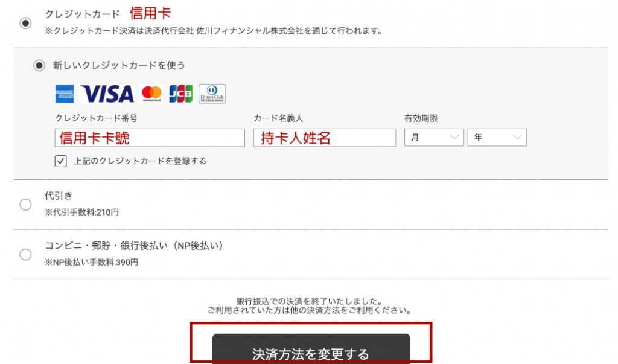Click the 代引き option label text

pos(59,196)
